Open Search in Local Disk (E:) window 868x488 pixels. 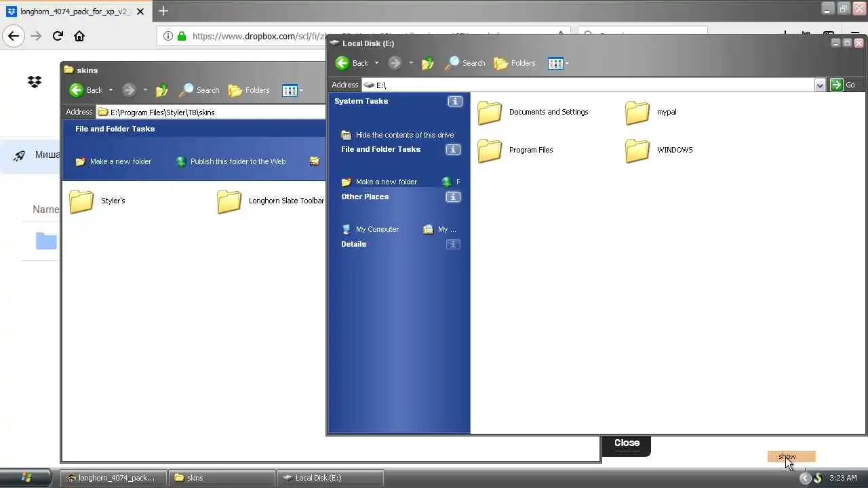point(465,63)
